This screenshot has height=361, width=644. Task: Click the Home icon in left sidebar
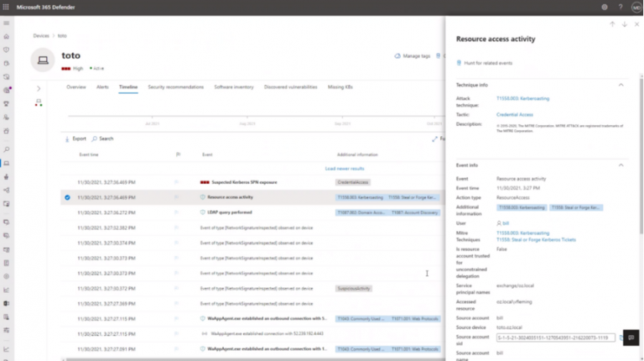8,36
